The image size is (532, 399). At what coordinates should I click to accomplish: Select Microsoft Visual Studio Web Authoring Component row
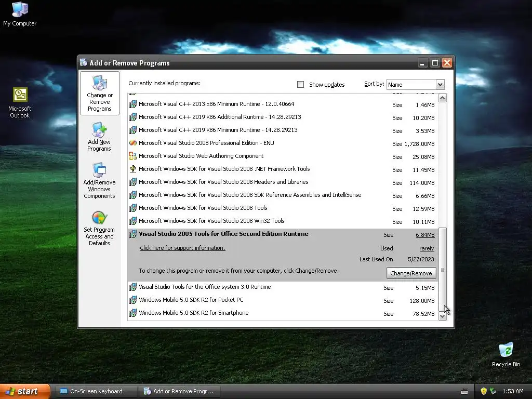(283, 156)
